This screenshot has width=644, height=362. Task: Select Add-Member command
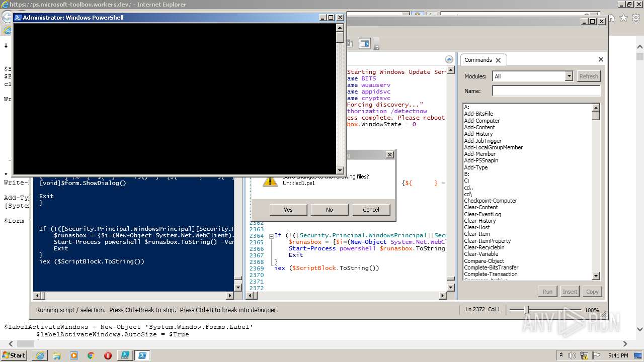point(479,154)
